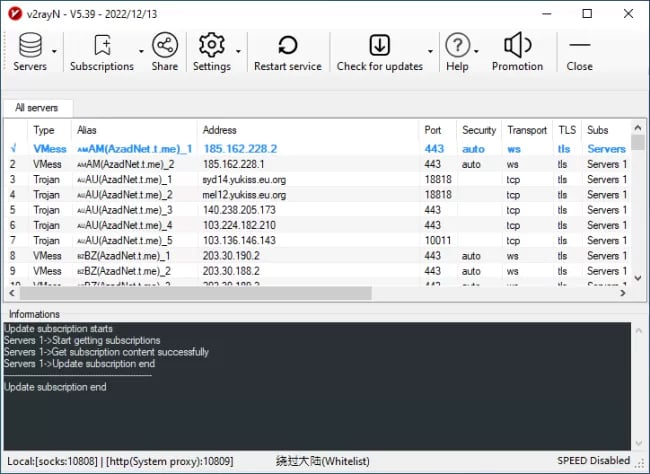Click the log panel scroll down arrow
Image resolution: width=650 pixels, height=474 pixels.
638,444
